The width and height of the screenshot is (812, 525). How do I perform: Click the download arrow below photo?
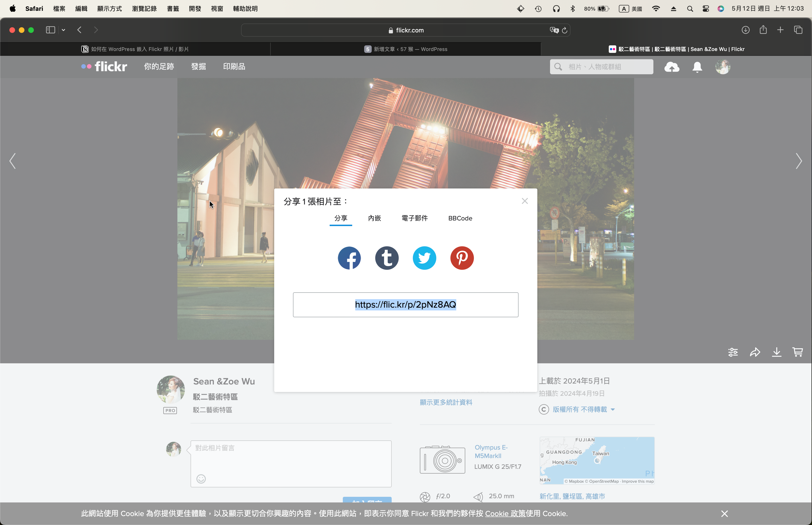click(777, 352)
